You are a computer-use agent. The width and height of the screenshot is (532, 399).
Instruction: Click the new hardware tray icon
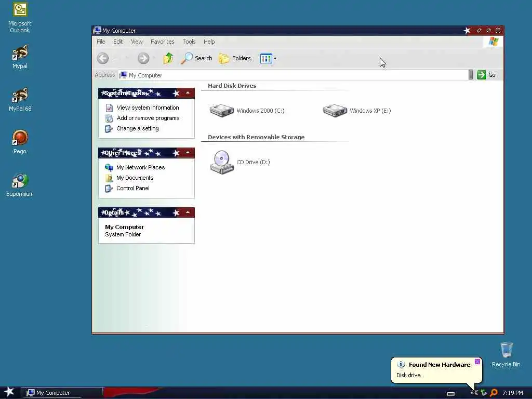click(474, 393)
